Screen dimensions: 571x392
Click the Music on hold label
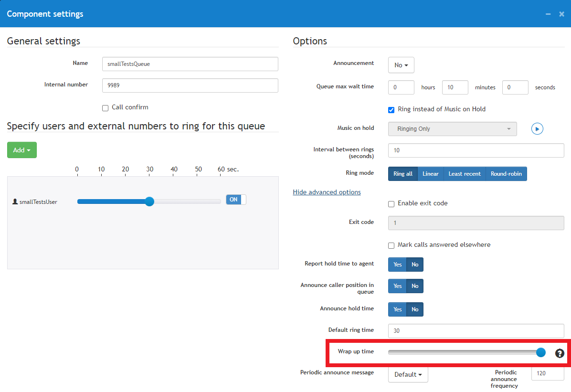click(355, 128)
